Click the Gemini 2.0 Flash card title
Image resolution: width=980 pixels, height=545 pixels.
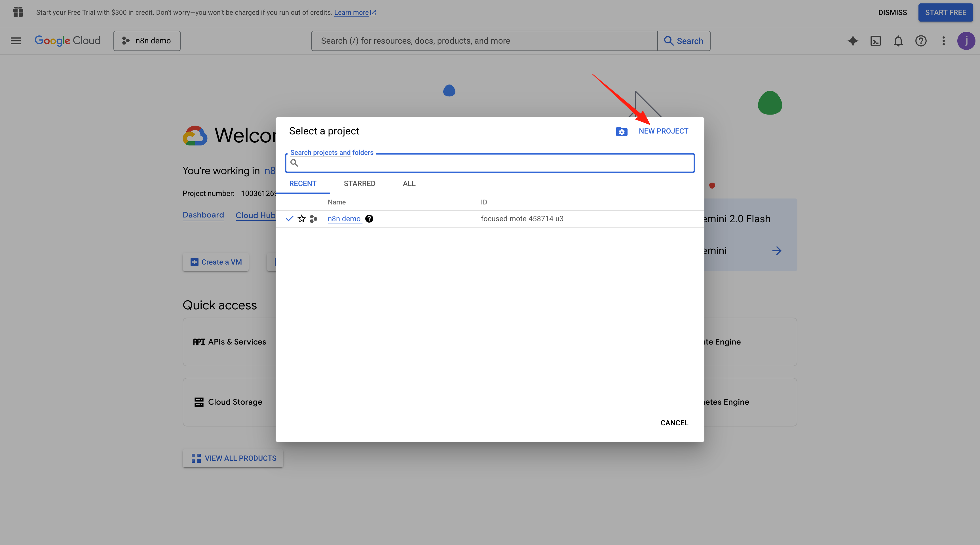pyautogui.click(x=737, y=219)
